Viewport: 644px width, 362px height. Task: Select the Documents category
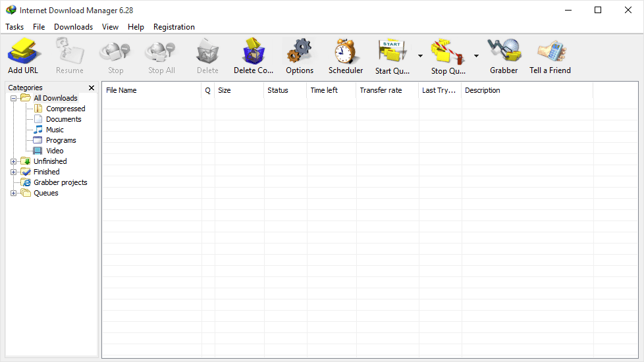point(64,119)
